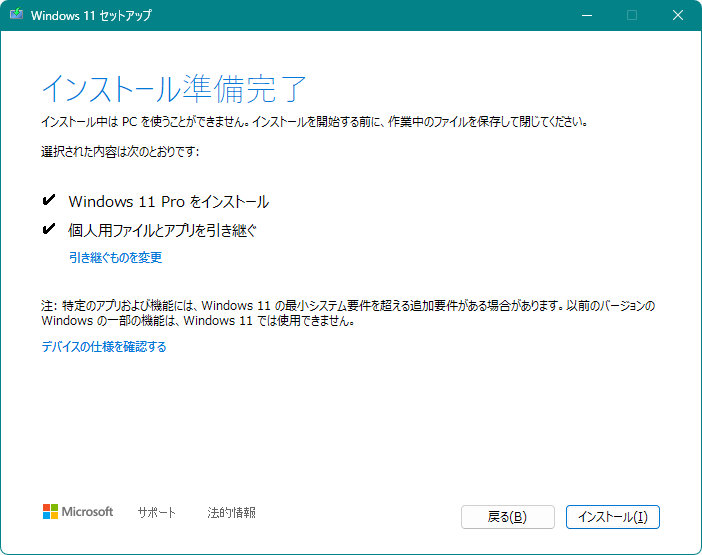This screenshot has height=555, width=702.
Task: Click the インストール(I) button
Action: coord(612,517)
